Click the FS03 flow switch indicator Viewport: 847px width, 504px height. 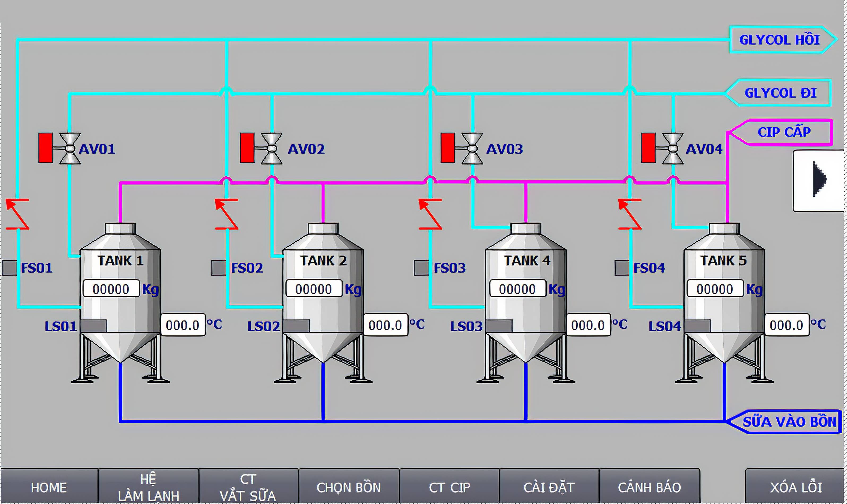[x=421, y=268]
